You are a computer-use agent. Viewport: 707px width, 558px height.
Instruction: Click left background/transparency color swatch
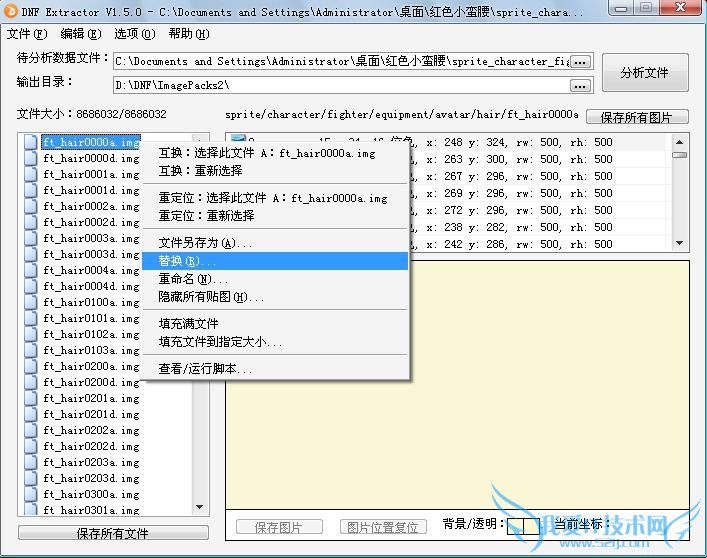pyautogui.click(x=515, y=526)
